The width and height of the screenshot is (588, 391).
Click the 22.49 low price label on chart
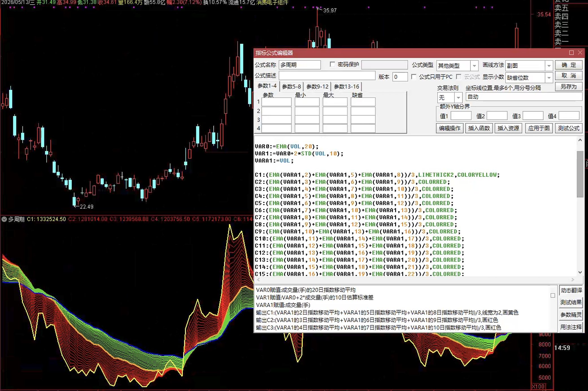(86, 207)
